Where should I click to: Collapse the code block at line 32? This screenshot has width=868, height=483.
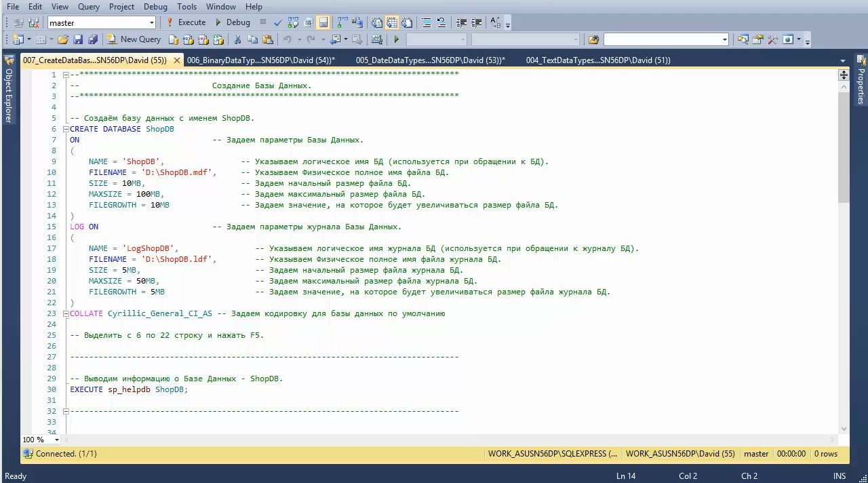[x=66, y=411]
